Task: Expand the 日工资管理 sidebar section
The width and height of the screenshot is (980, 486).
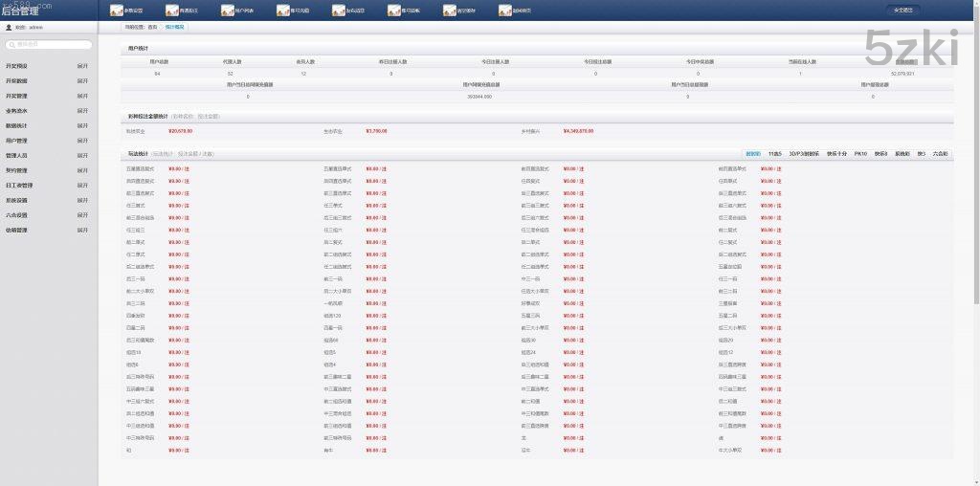Action: click(82, 186)
